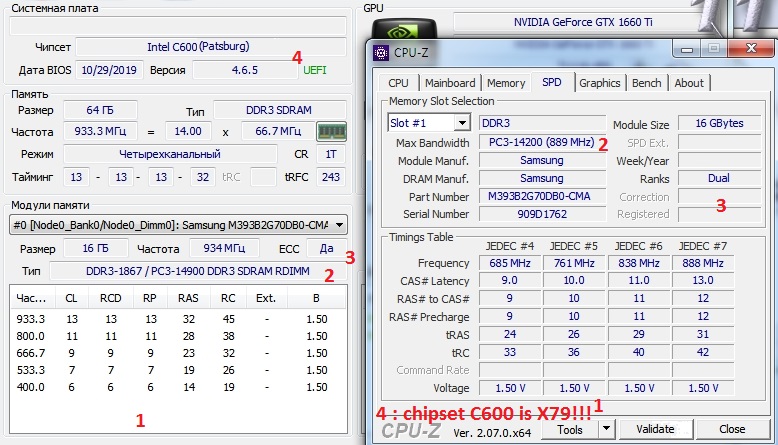Click the memory chip icon beside 66.7 МГц
The width and height of the screenshot is (778, 445).
click(331, 131)
